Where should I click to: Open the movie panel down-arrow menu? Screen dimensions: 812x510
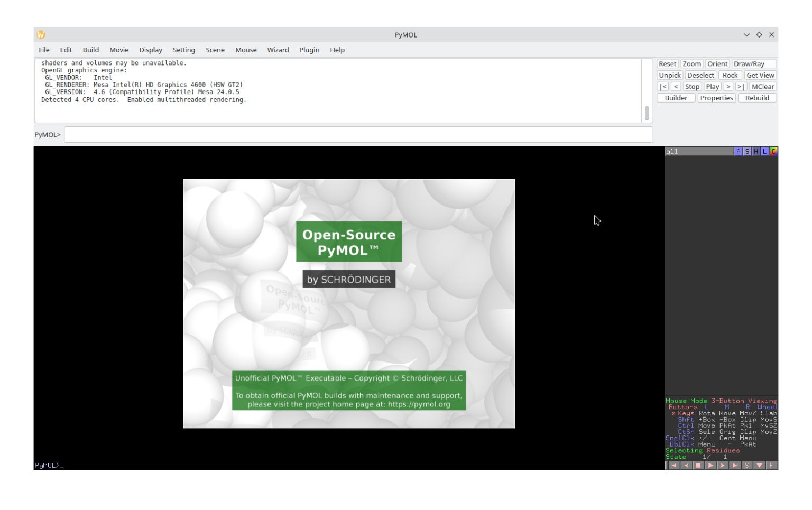pyautogui.click(x=760, y=465)
